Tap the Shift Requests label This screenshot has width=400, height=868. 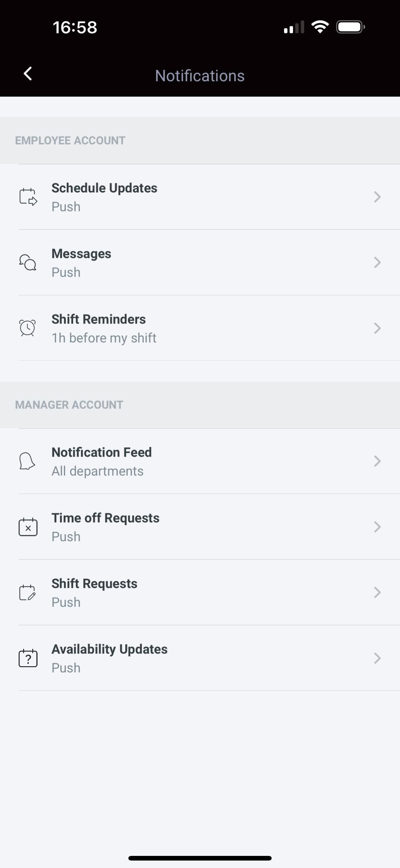pos(94,584)
